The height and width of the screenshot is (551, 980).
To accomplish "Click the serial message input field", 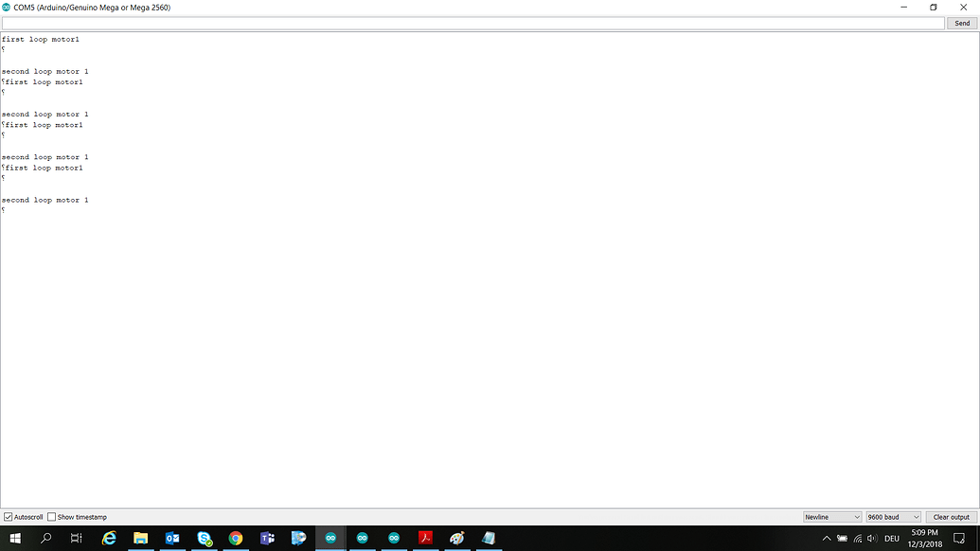I will point(473,23).
